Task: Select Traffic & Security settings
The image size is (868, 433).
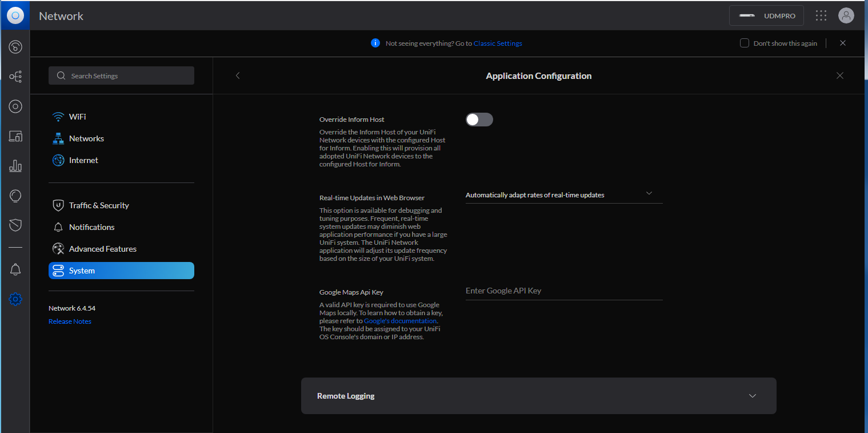Action: 99,205
